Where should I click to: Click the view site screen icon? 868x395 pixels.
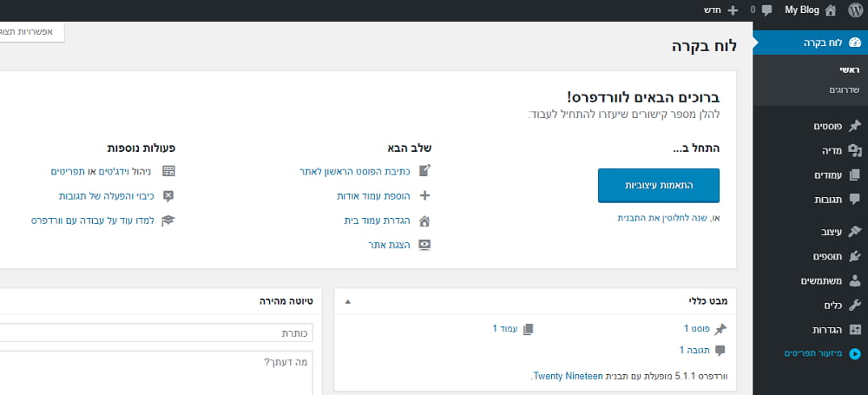click(x=424, y=245)
